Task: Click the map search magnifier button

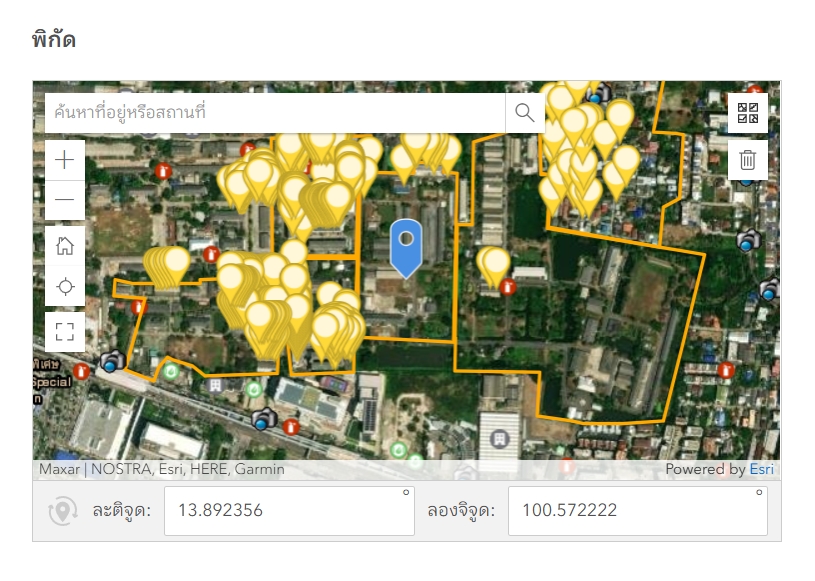Action: pyautogui.click(x=525, y=113)
